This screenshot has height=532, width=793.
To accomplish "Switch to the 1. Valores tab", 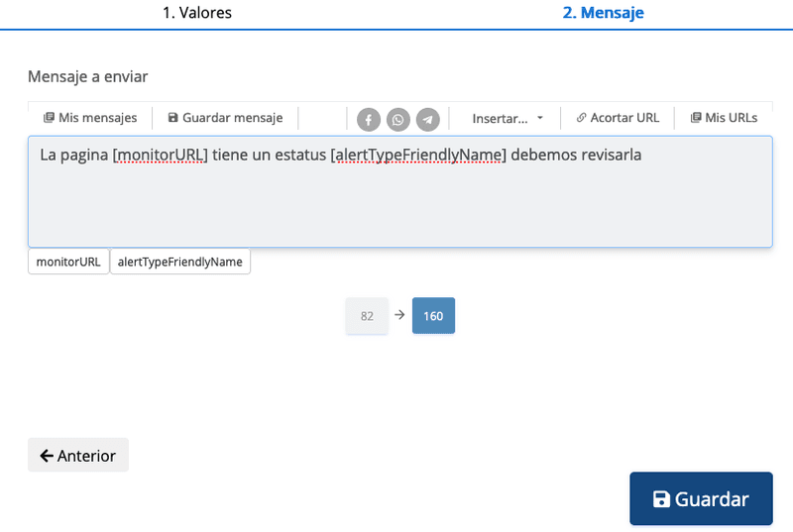I will pos(197,13).
